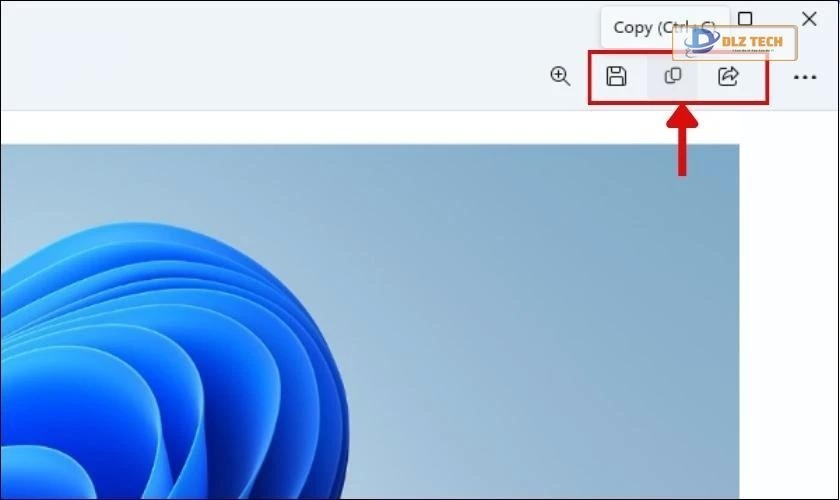Click the red highlight box border
This screenshot has height=500, width=840.
[678, 51]
